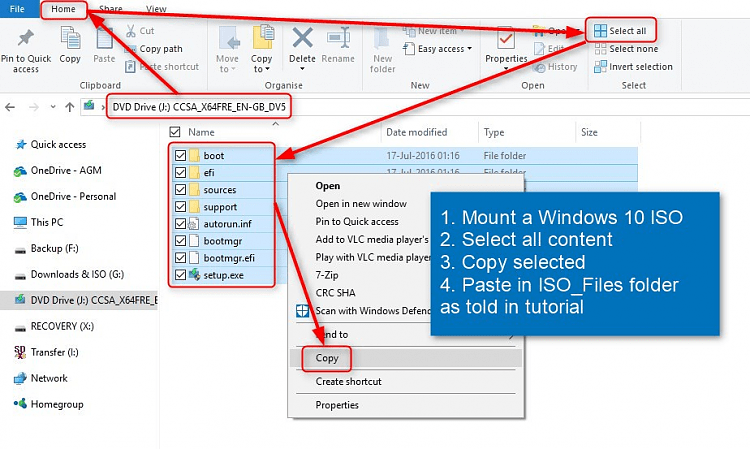The image size is (750, 449).
Task: Open Transfer (I:) drive
Action: click(x=55, y=352)
